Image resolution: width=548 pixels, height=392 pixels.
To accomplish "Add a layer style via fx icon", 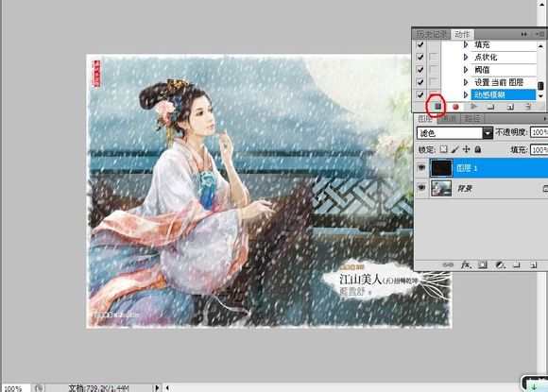I will tap(466, 264).
